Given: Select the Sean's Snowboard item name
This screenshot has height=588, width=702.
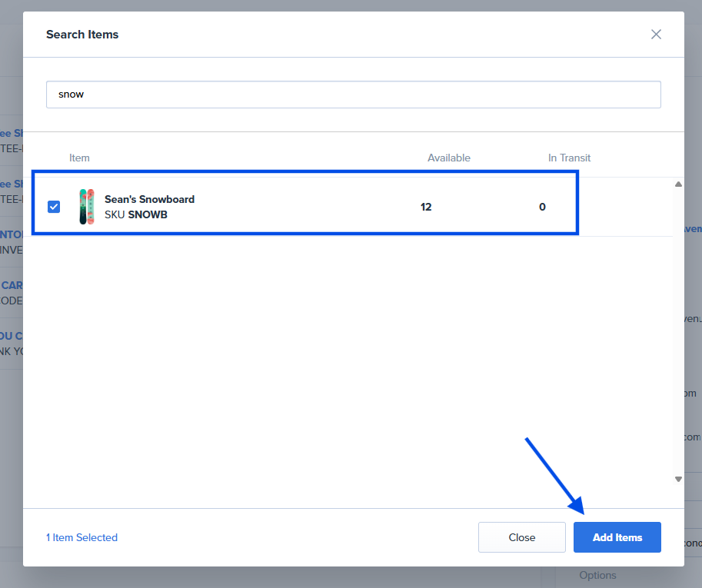Looking at the screenshot, I should (x=149, y=199).
